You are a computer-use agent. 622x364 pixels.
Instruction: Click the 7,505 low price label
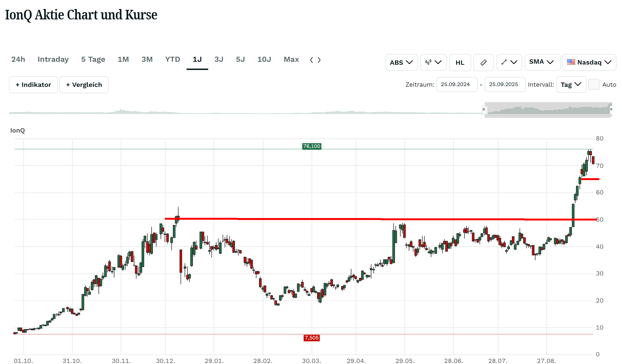(x=312, y=338)
